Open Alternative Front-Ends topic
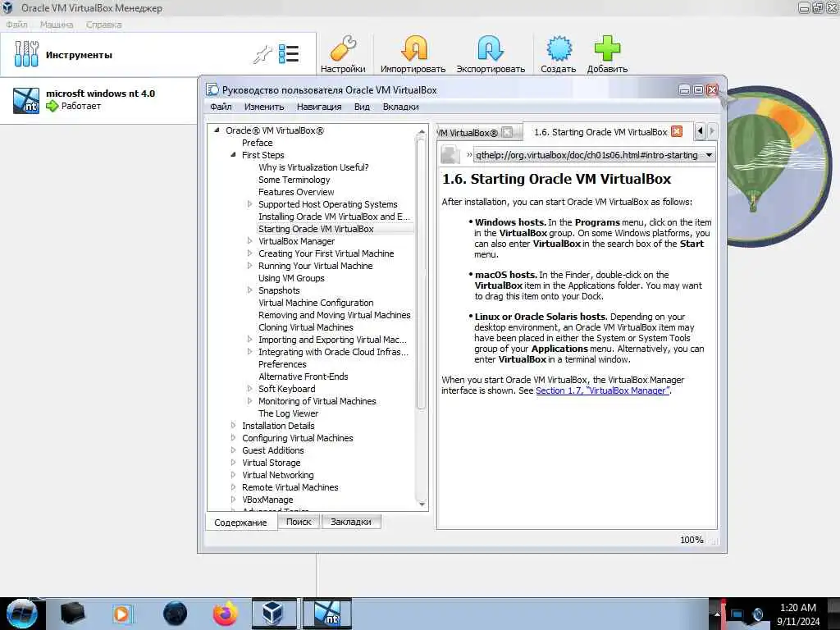 pyautogui.click(x=304, y=377)
